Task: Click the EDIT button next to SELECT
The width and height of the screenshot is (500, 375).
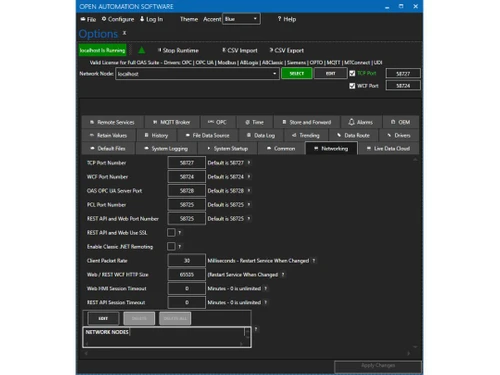Action: (331, 73)
